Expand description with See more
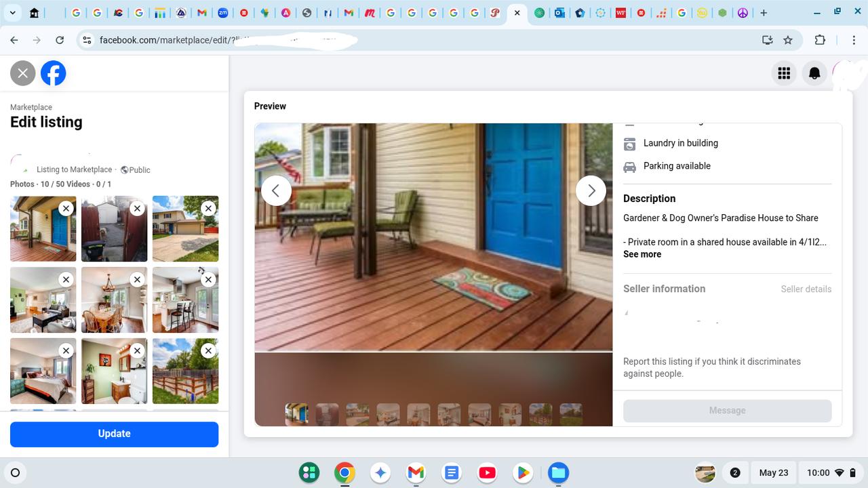This screenshot has height=488, width=868. pos(642,254)
